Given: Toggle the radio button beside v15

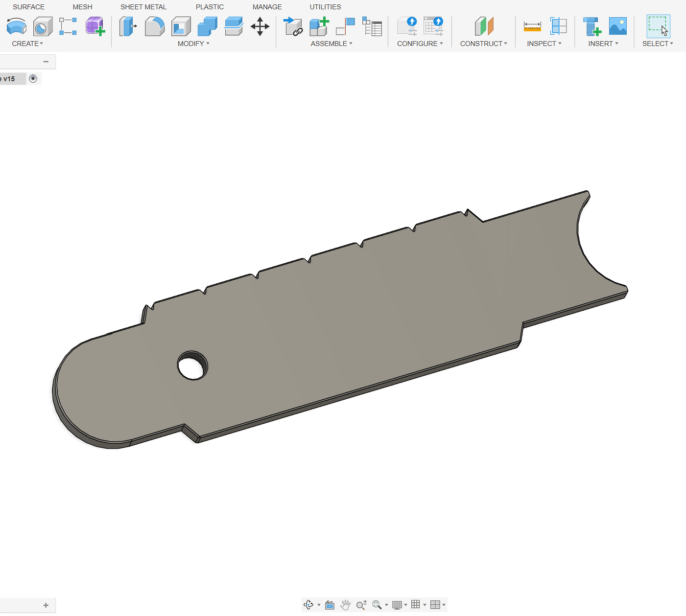Looking at the screenshot, I should coord(33,79).
